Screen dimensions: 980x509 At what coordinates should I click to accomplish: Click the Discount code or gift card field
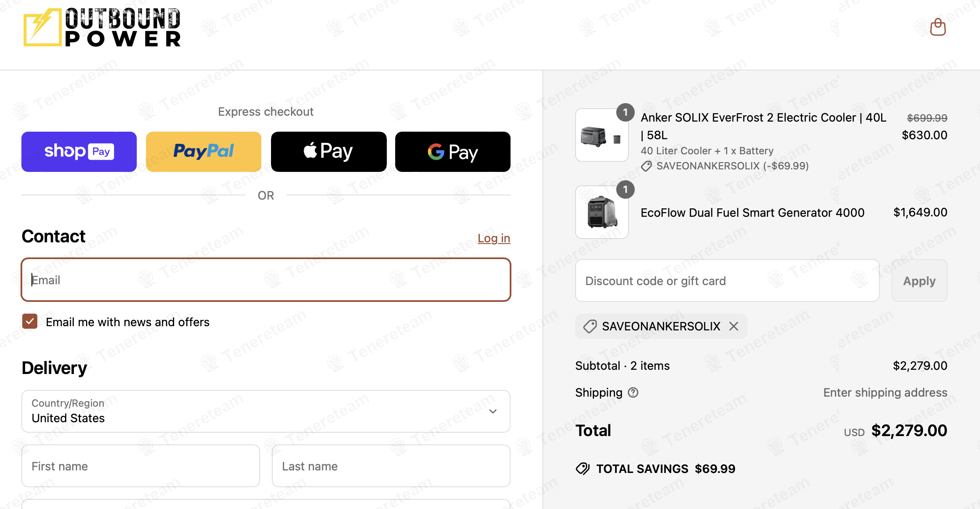point(727,280)
